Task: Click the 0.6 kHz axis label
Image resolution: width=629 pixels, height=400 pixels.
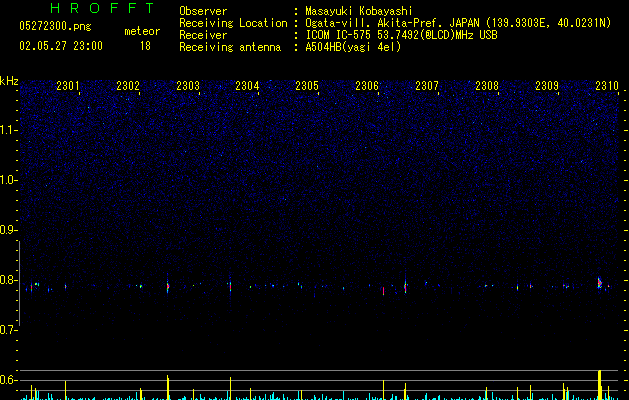Action: [8, 380]
